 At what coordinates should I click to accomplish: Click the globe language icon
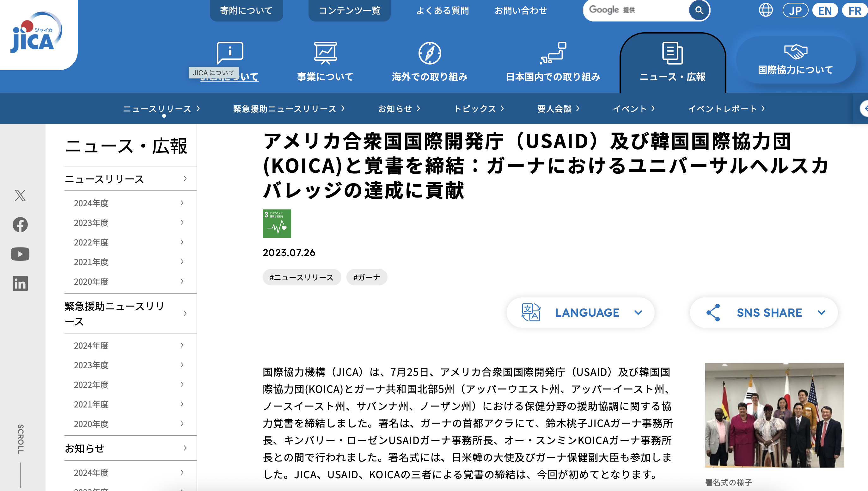point(766,10)
